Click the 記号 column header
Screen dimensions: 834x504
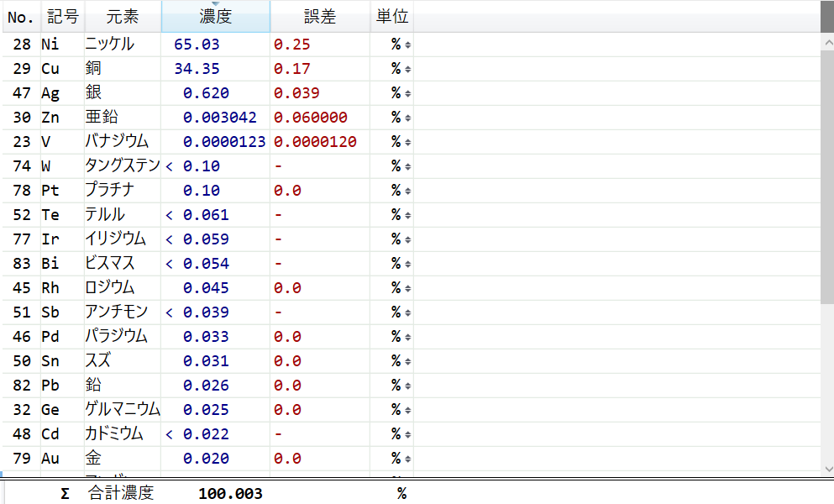(62, 17)
